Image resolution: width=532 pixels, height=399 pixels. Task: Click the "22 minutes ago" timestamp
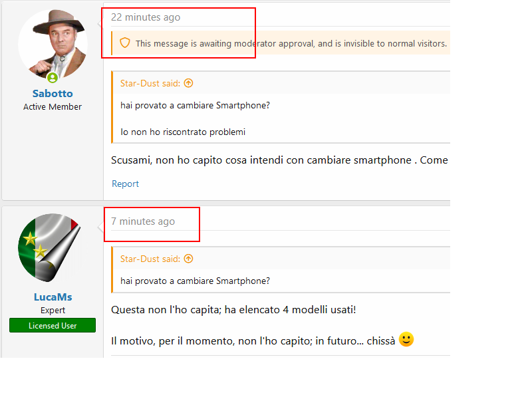(145, 17)
